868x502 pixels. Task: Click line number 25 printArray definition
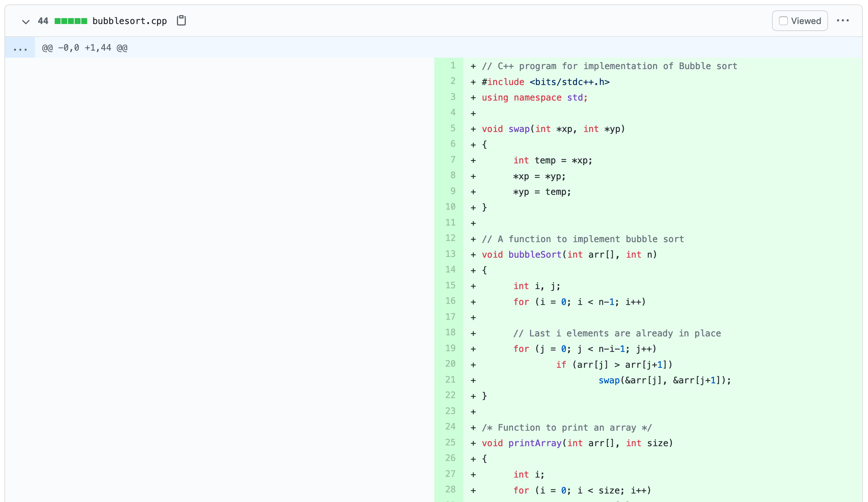coord(450,443)
